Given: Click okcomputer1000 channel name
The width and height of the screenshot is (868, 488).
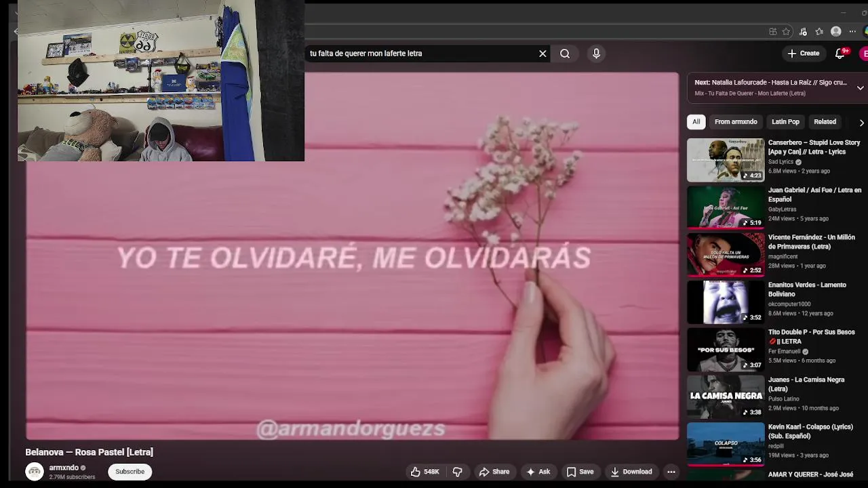Looking at the screenshot, I should [x=789, y=304].
